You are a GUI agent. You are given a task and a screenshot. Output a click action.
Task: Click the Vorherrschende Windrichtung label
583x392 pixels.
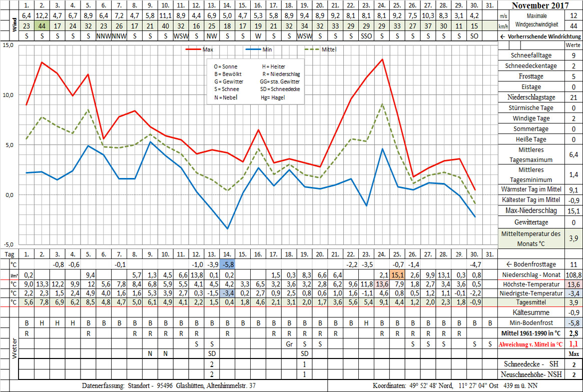click(540, 36)
